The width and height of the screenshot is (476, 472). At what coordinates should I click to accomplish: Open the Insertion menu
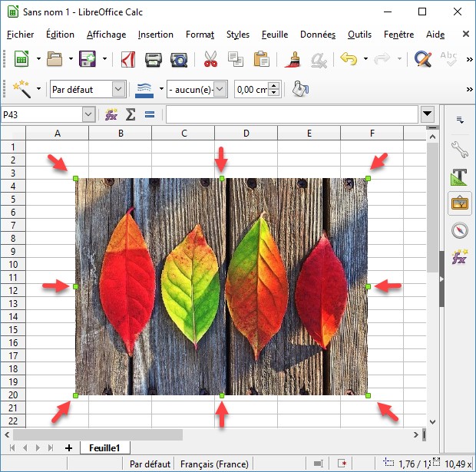156,35
